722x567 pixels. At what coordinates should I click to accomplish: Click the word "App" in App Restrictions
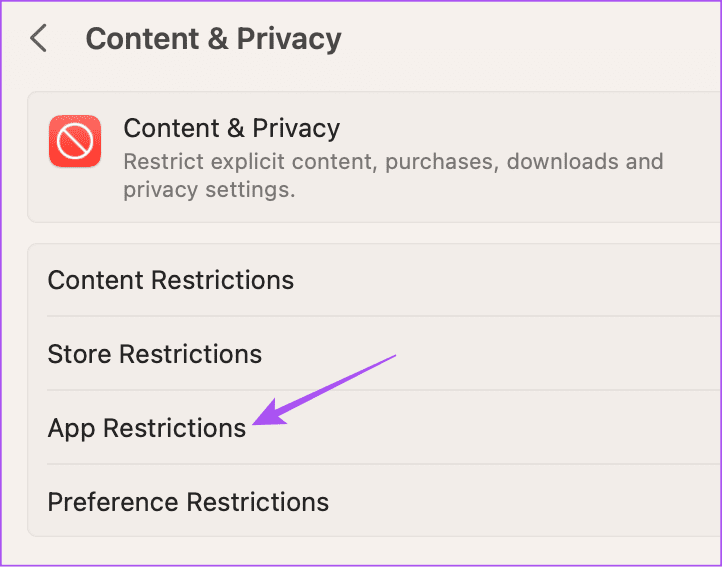(71, 428)
